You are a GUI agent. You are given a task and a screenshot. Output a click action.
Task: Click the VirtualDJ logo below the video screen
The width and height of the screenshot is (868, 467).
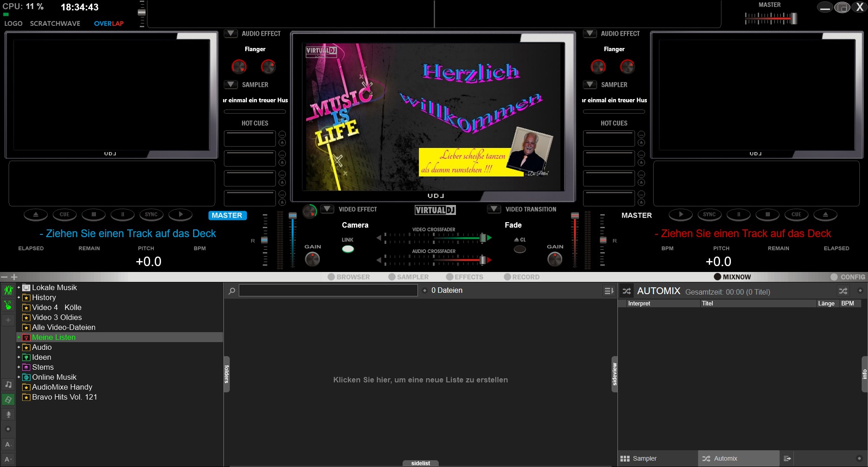(x=435, y=210)
